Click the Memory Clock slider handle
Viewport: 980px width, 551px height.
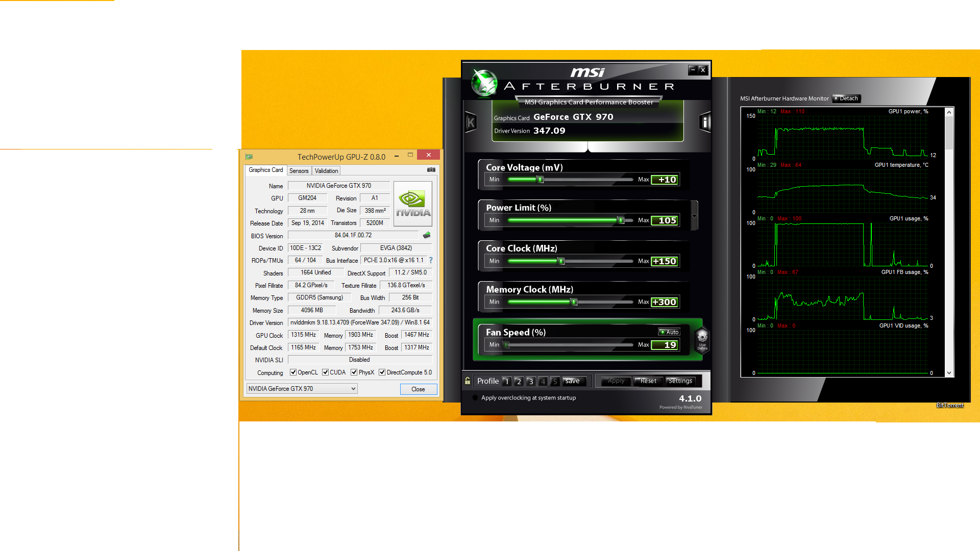click(x=574, y=302)
